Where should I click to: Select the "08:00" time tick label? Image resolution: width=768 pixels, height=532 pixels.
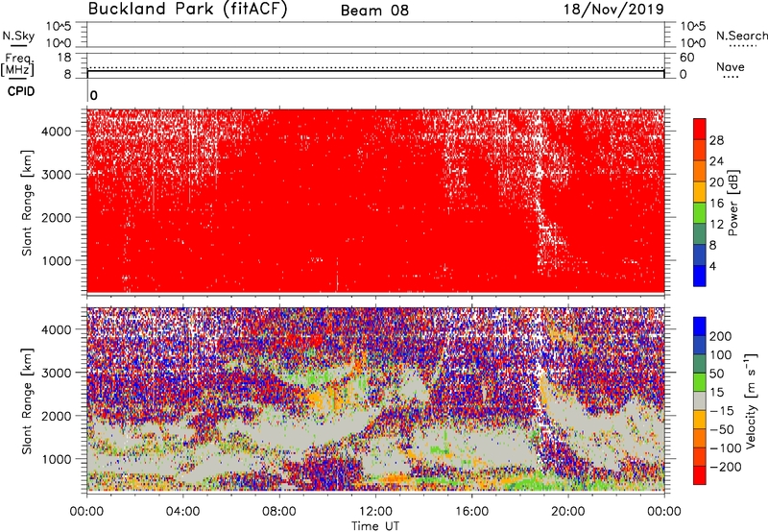coord(279,512)
